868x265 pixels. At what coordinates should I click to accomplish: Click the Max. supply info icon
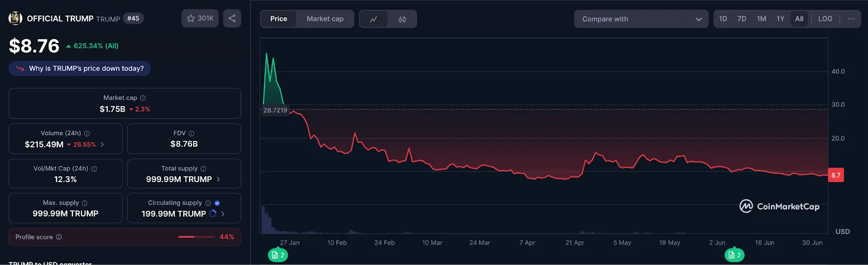pos(85,203)
